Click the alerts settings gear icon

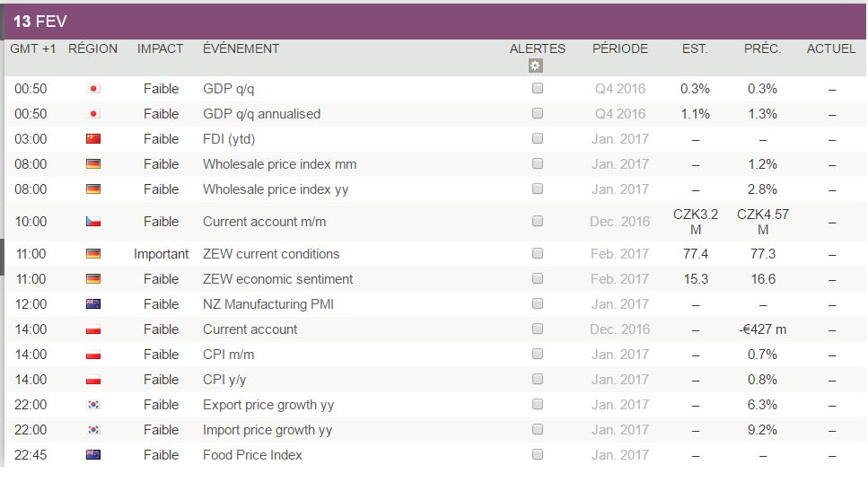click(536, 66)
